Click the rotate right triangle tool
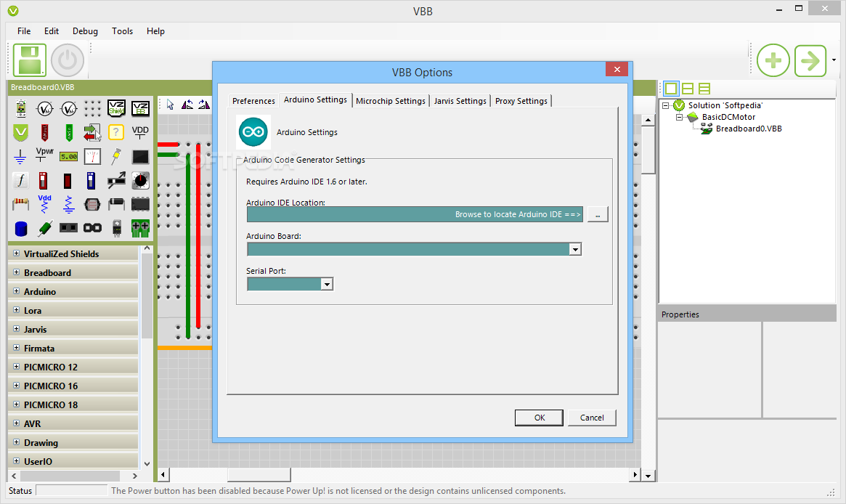Viewport: 846px width, 504px height. point(204,104)
